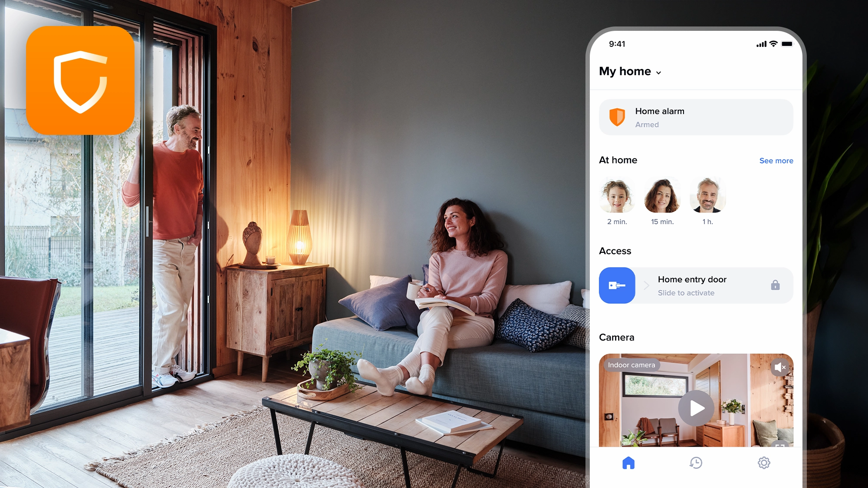Image resolution: width=868 pixels, height=488 pixels.
Task: Tap the home alarm shield icon
Action: (618, 117)
